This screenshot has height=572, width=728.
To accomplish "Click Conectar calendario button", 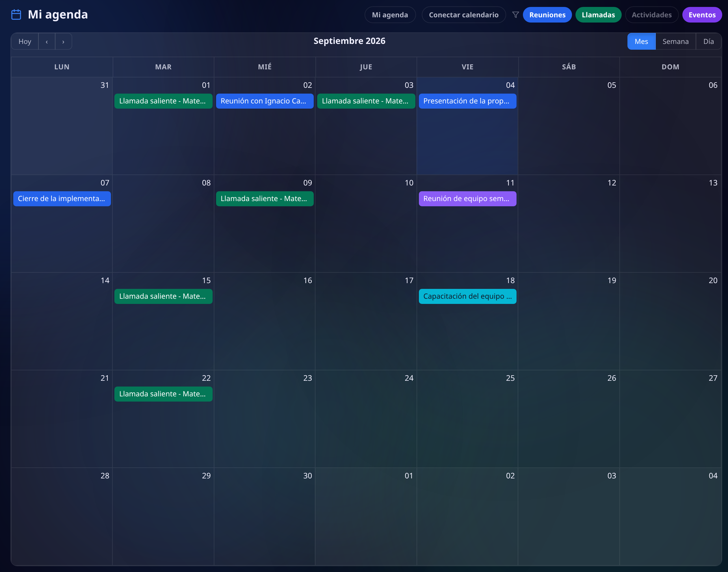I will [463, 15].
